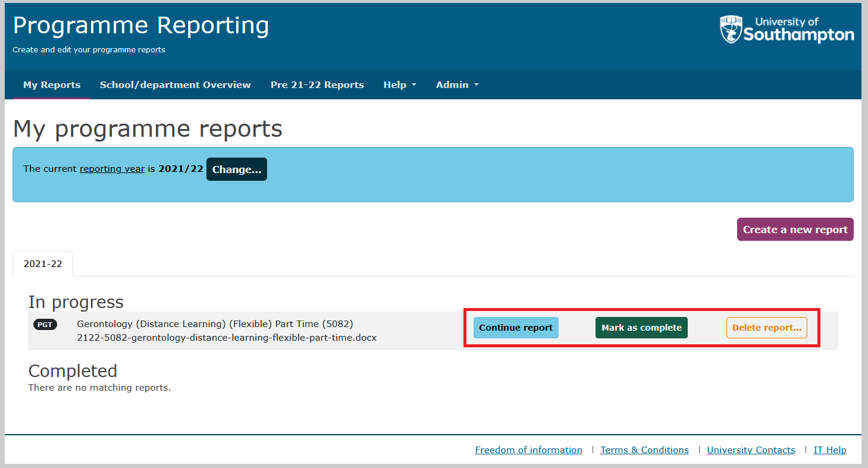
Task: Click the Programme Reporting header title
Action: pos(141,26)
